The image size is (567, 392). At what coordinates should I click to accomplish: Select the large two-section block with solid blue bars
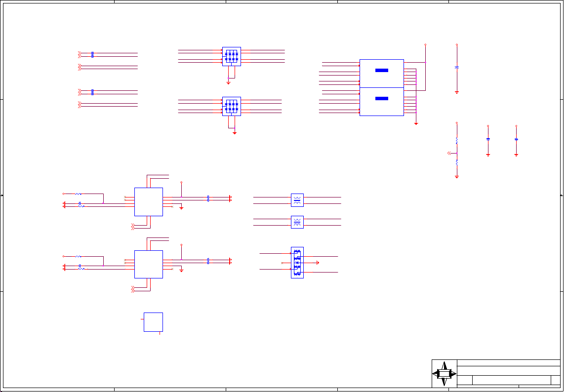381,87
